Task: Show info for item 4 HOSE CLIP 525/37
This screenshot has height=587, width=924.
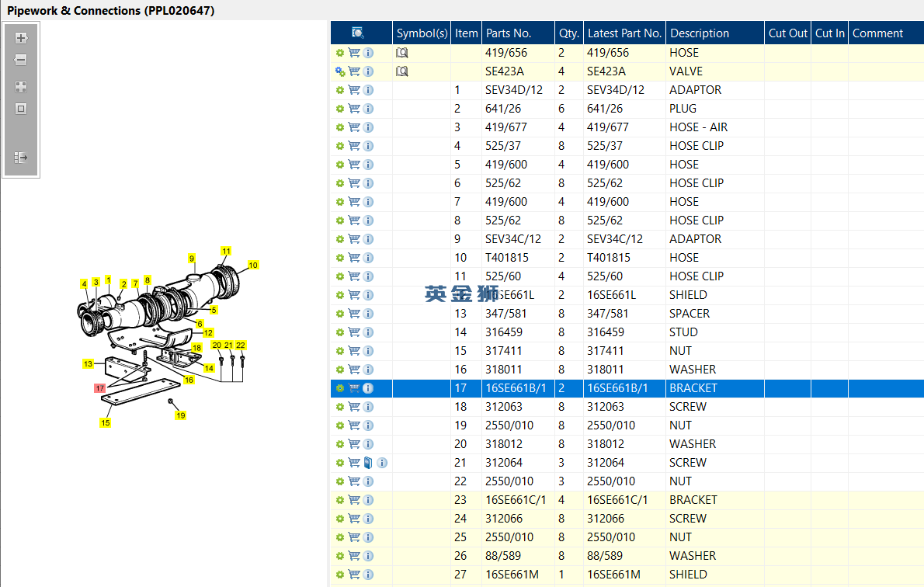Action: point(368,146)
